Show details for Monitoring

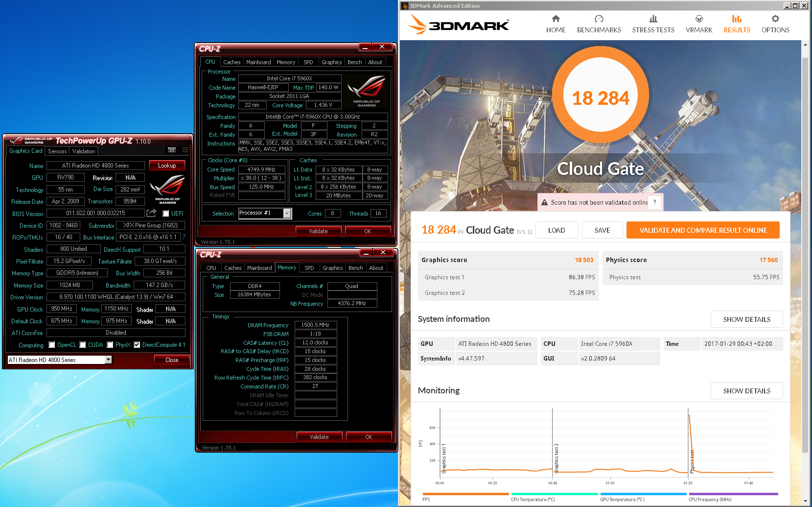pyautogui.click(x=746, y=391)
